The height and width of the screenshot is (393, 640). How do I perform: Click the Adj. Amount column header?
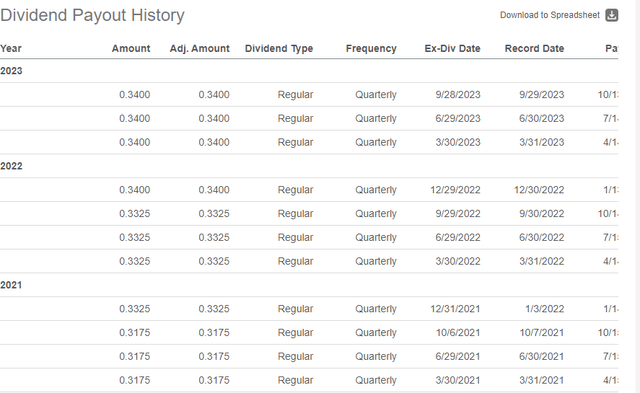tap(200, 49)
